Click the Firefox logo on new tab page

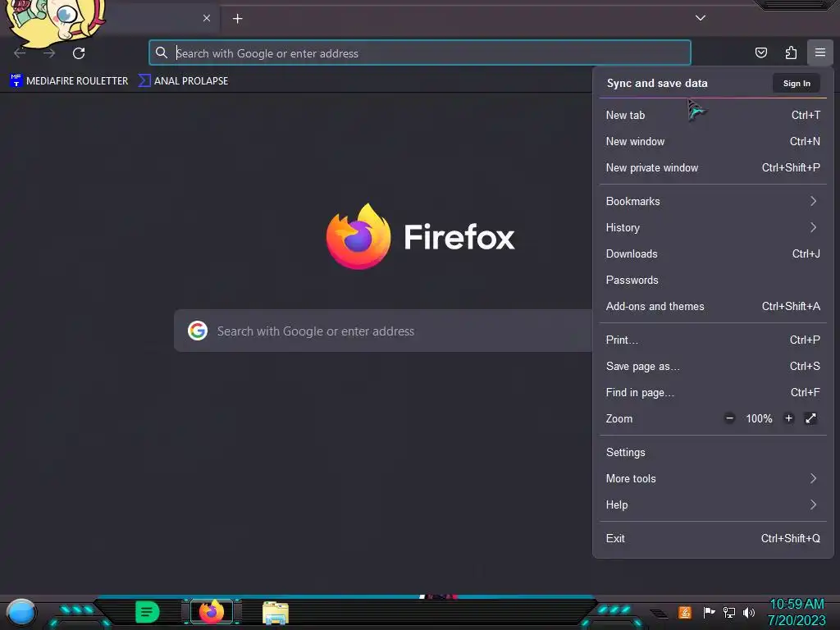click(x=358, y=236)
